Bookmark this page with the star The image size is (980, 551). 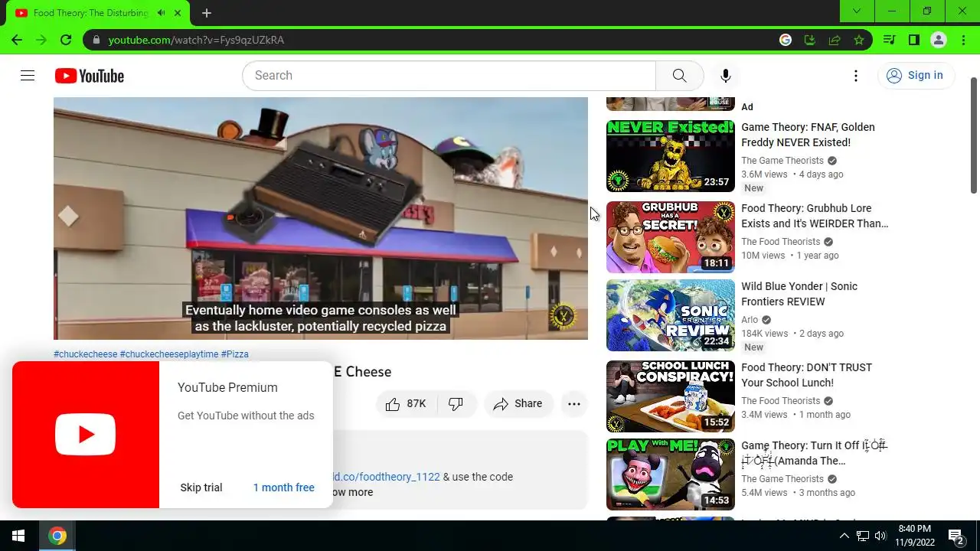[859, 40]
